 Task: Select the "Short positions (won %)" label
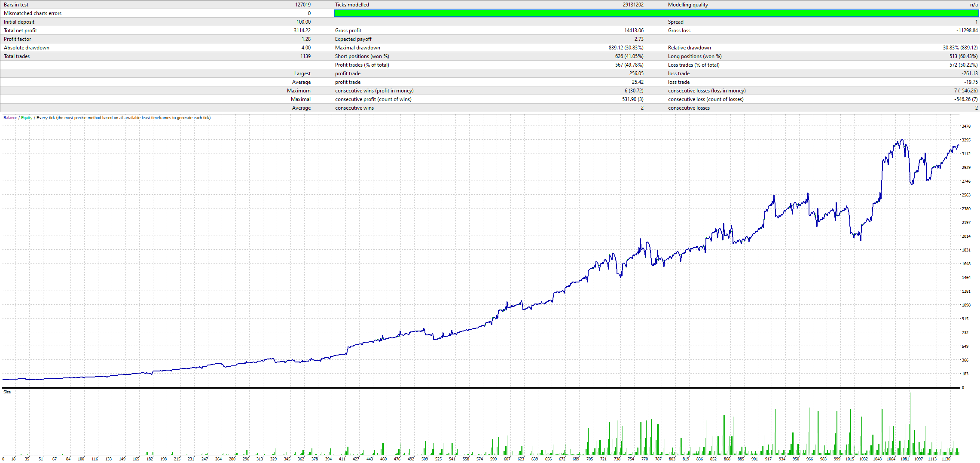tap(362, 56)
